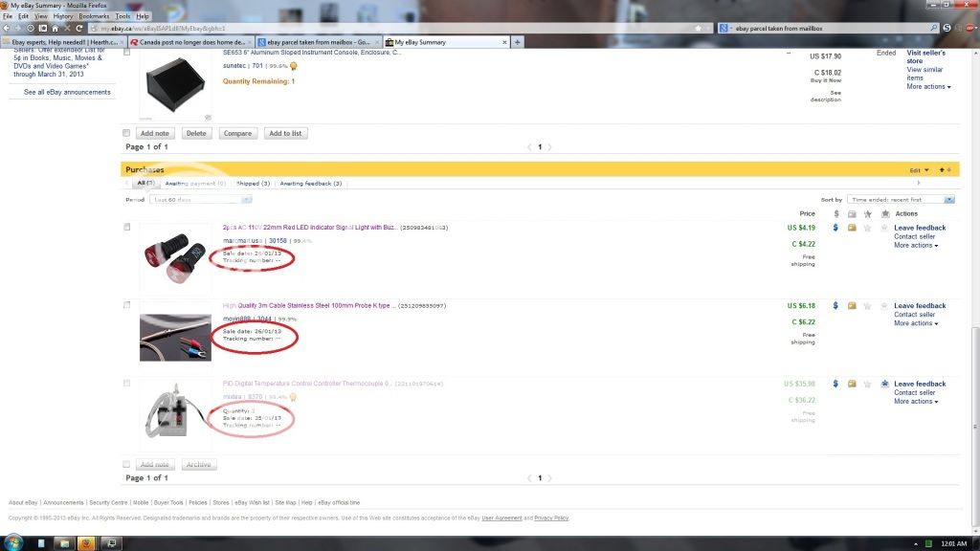Screen dimensions: 980x551
Task: Check the box for the Stainless Steel Probe item
Action: coord(127,305)
